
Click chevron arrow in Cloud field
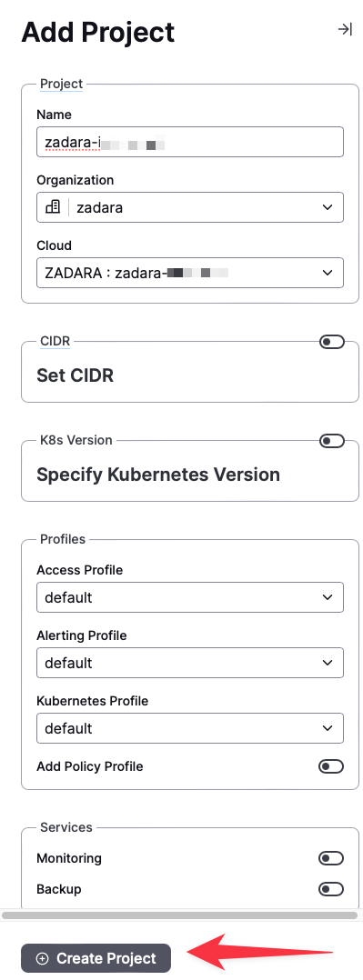tap(328, 273)
